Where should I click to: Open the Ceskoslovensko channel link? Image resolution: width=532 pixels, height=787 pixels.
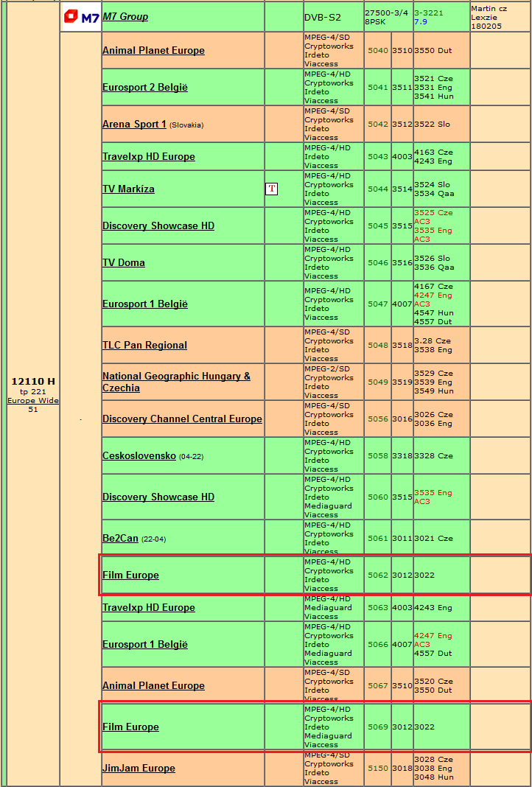tap(139, 455)
